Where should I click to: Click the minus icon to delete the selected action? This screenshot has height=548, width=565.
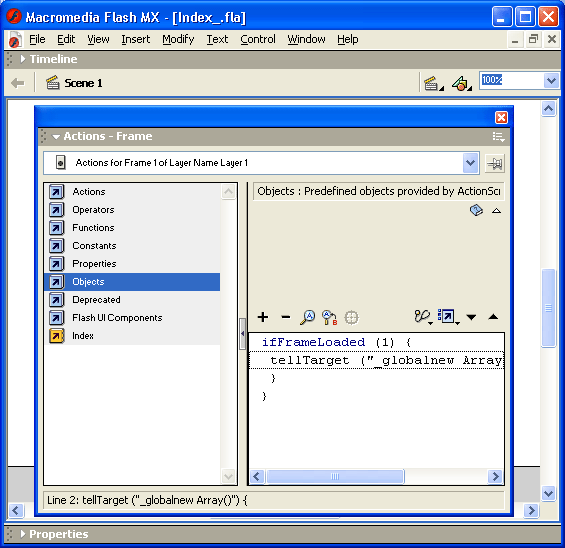(285, 317)
